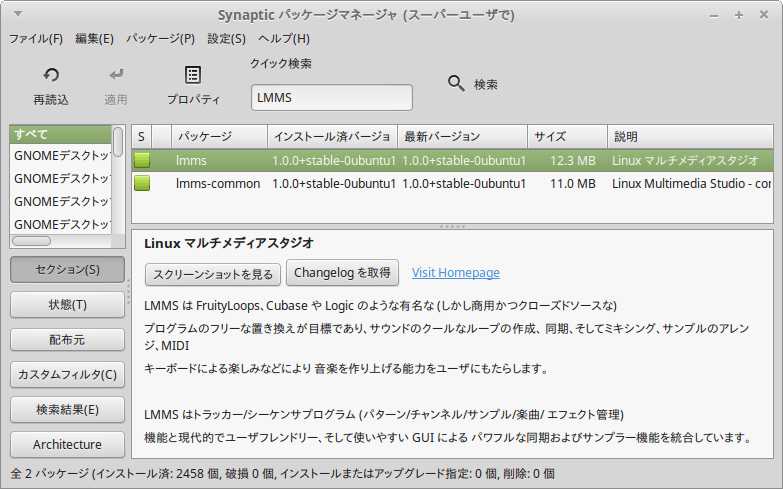Click the 12.3 MB size cell
This screenshot has width=783, height=489.
click(573, 160)
